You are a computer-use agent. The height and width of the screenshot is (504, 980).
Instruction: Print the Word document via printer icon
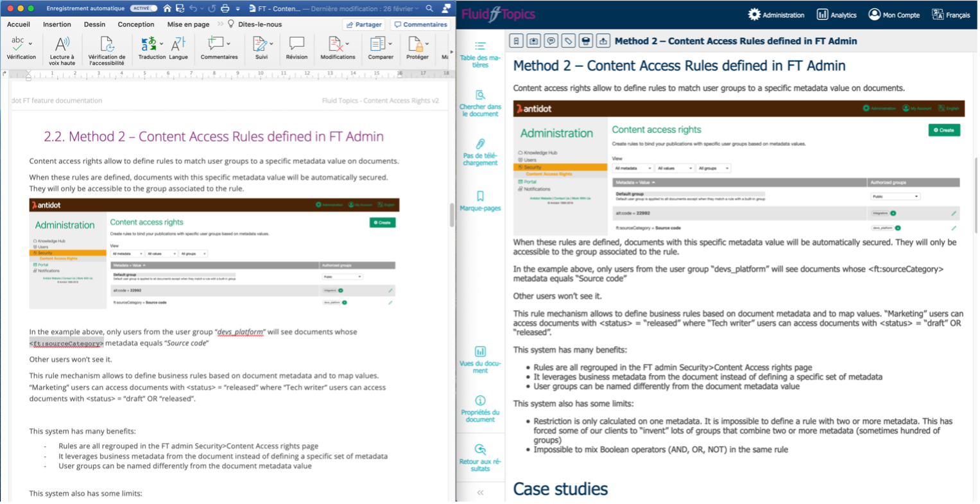(225, 8)
